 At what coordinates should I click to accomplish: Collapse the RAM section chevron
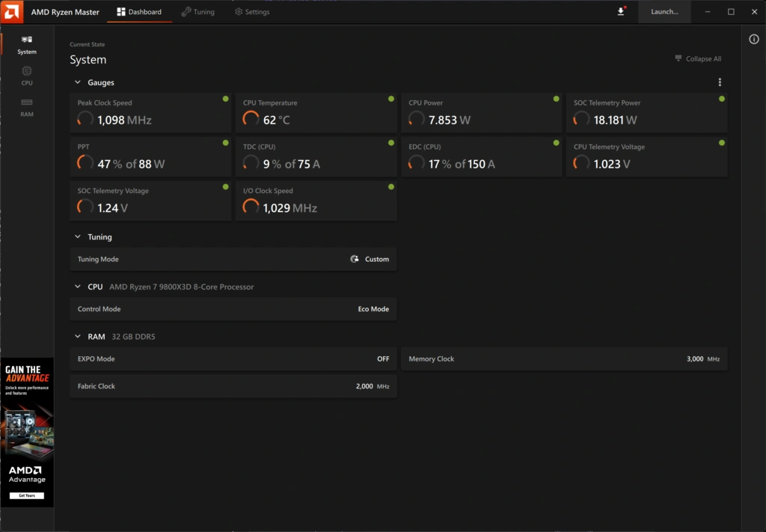pyautogui.click(x=78, y=336)
